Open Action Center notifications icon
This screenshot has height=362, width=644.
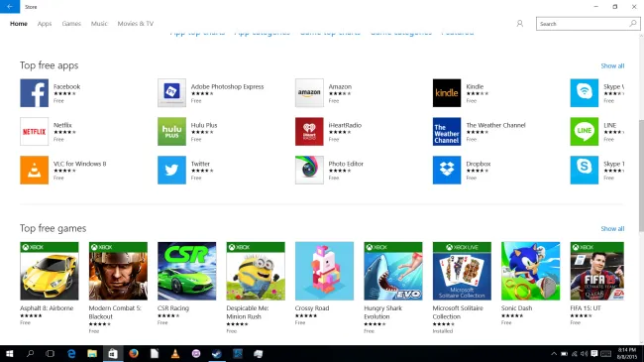(x=593, y=354)
